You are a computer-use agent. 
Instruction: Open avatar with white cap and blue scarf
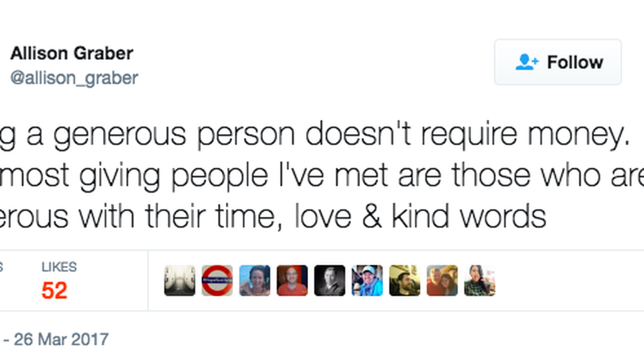coord(367,281)
